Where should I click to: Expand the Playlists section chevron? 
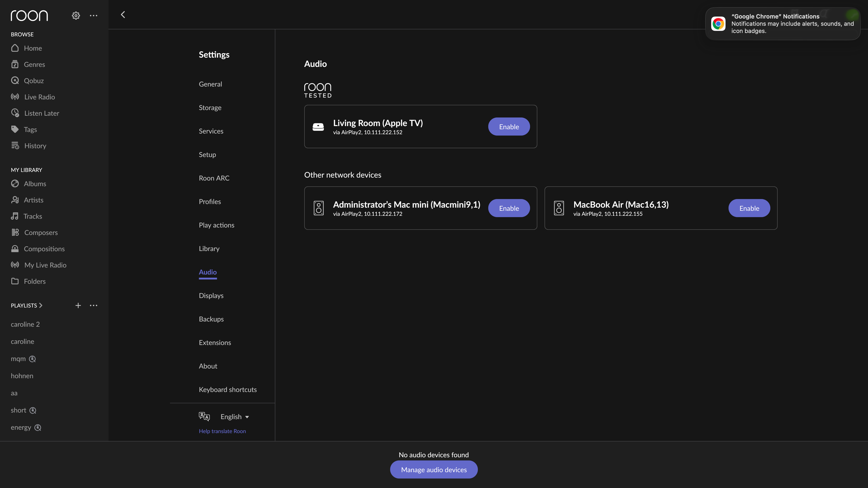point(41,305)
